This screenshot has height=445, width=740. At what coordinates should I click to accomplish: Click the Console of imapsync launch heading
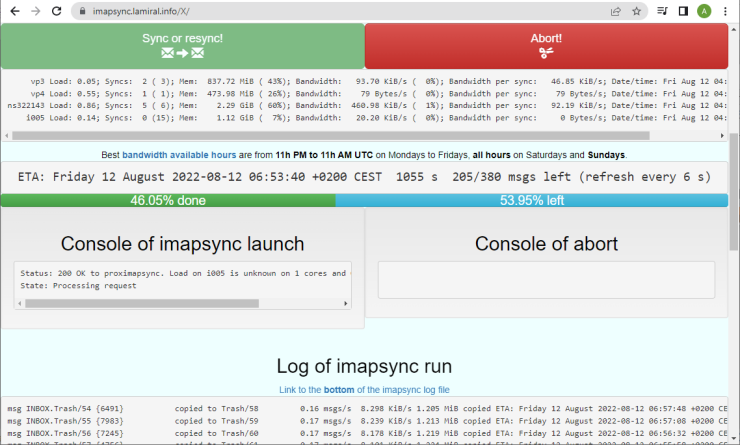coord(183,244)
